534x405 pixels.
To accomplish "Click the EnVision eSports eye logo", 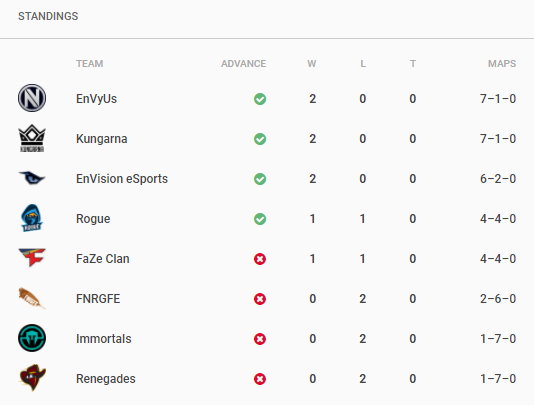I will pos(32,178).
